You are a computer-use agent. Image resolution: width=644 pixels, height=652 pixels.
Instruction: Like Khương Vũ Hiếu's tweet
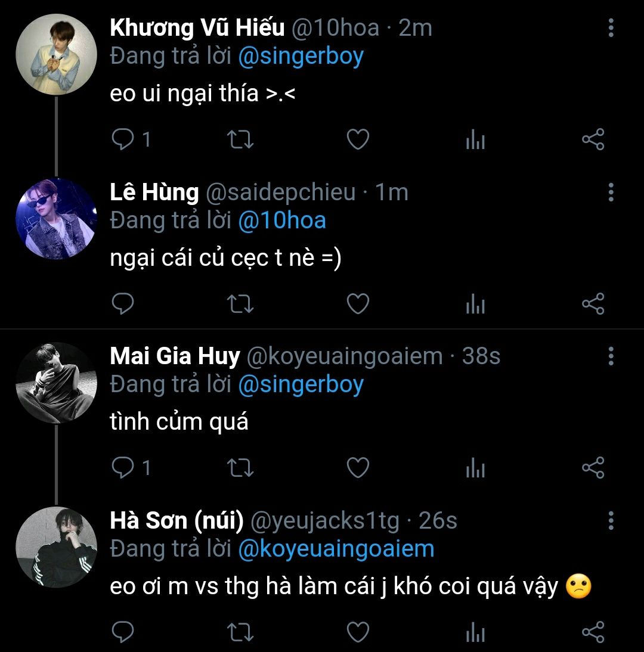coord(358,140)
